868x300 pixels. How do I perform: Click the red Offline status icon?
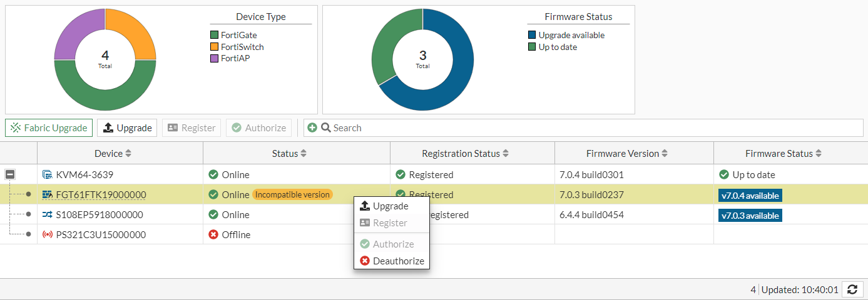click(x=213, y=234)
